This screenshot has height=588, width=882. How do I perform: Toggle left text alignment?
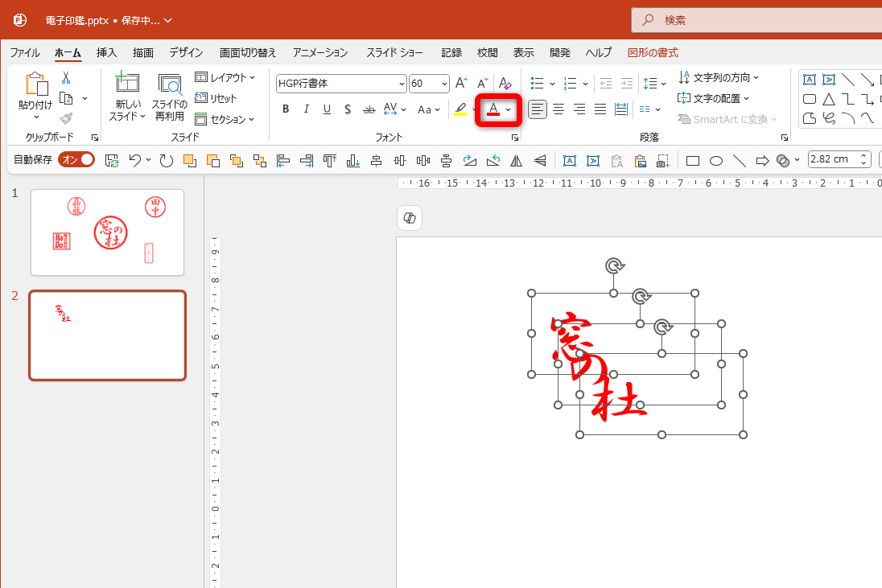(538, 109)
